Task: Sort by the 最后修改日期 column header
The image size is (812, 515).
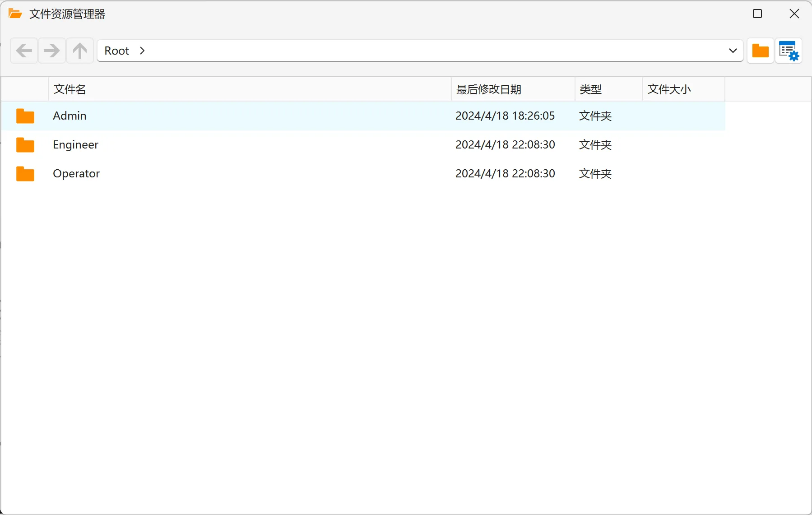Action: point(513,89)
